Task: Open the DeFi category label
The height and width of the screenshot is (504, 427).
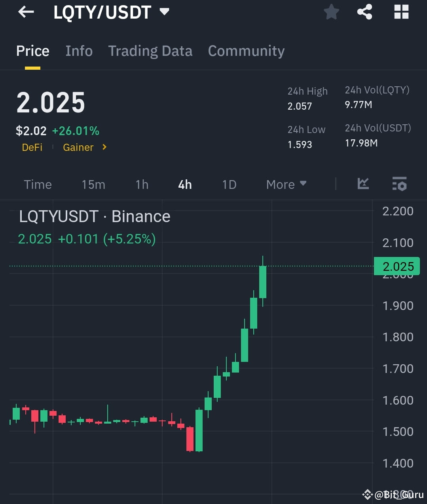Action: [x=32, y=147]
